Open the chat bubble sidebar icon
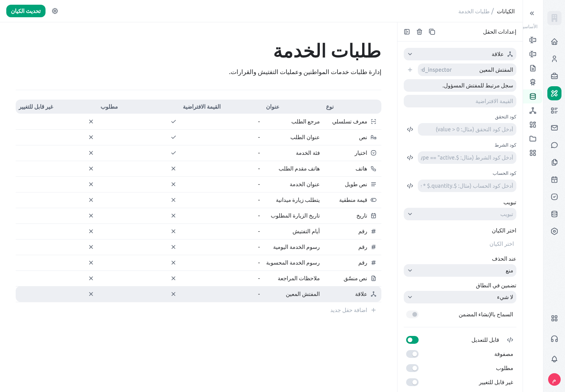The image size is (565, 392). pos(554,145)
